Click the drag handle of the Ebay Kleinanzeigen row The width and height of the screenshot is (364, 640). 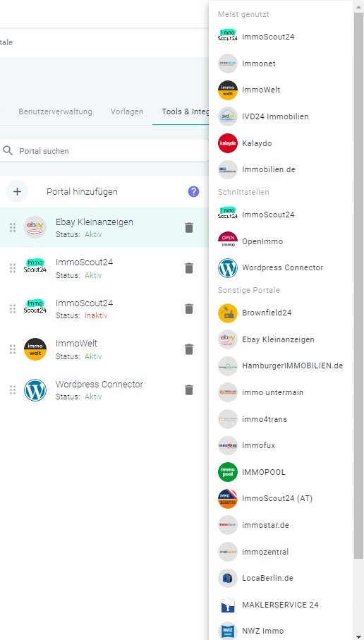pos(13,228)
